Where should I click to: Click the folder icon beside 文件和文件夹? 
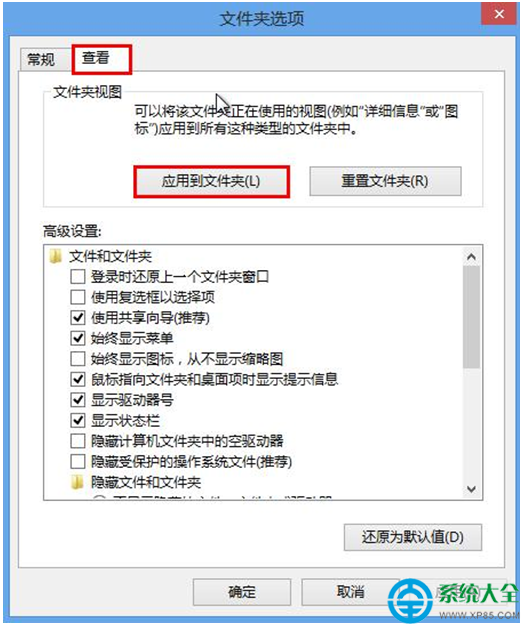[55, 256]
